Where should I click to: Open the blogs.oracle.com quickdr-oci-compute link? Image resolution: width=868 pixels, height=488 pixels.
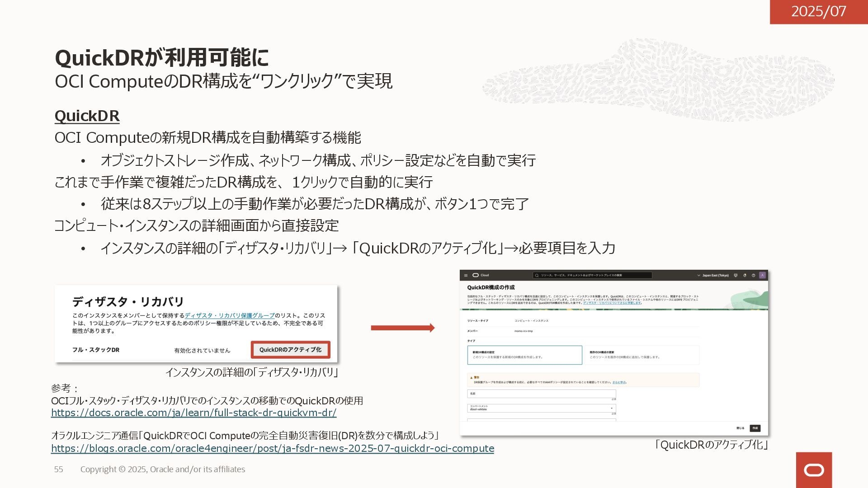click(273, 448)
